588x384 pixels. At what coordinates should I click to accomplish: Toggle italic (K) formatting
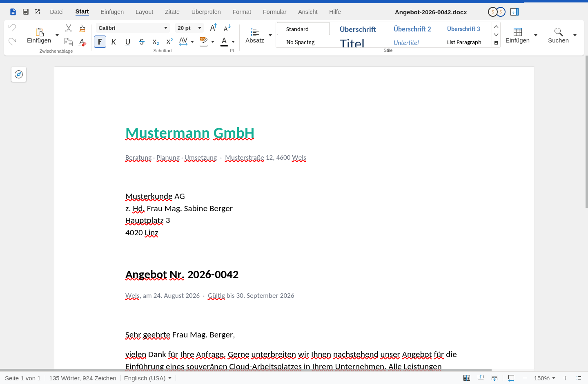pyautogui.click(x=114, y=42)
